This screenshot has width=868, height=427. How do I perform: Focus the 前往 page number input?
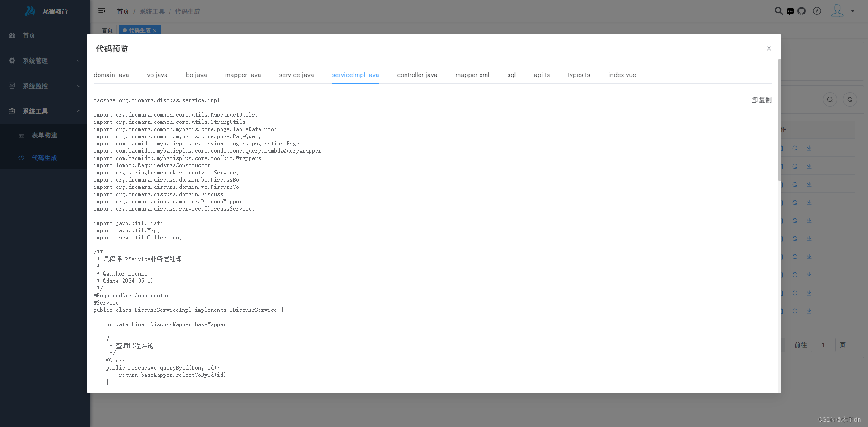pyautogui.click(x=823, y=345)
